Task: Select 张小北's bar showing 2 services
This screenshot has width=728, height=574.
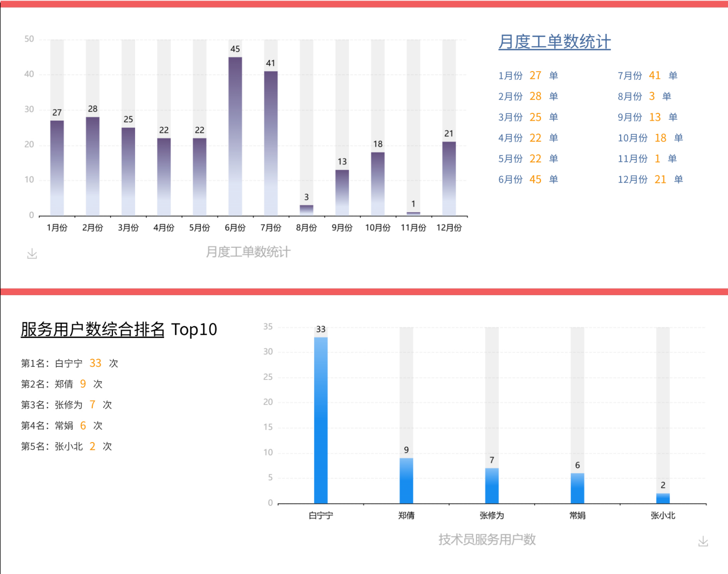Action: point(663,496)
